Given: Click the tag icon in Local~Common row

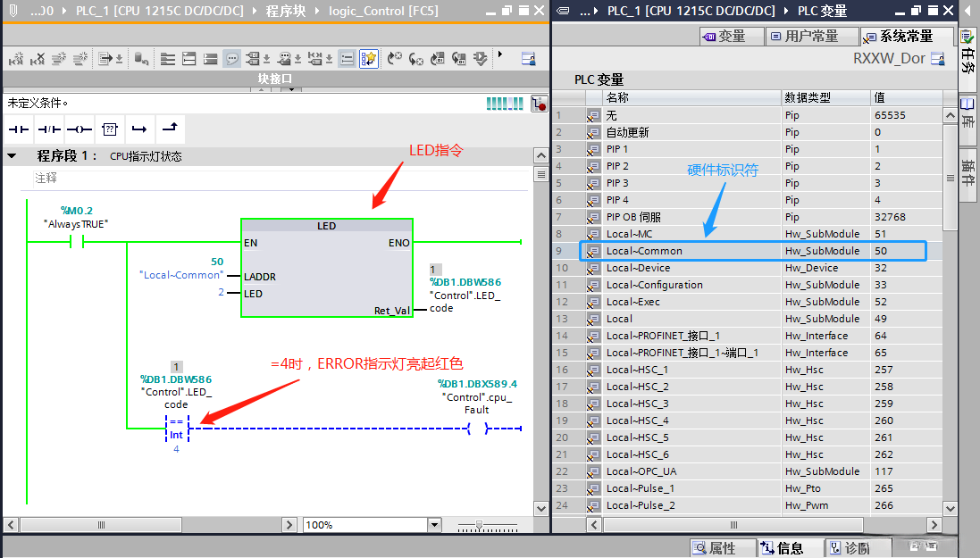Looking at the screenshot, I should tap(593, 251).
